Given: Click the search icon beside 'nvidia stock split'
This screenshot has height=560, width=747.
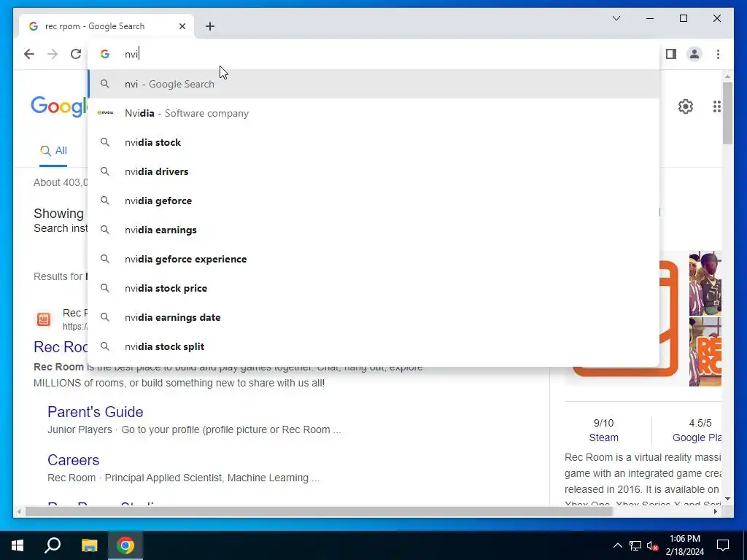Looking at the screenshot, I should click(x=105, y=346).
